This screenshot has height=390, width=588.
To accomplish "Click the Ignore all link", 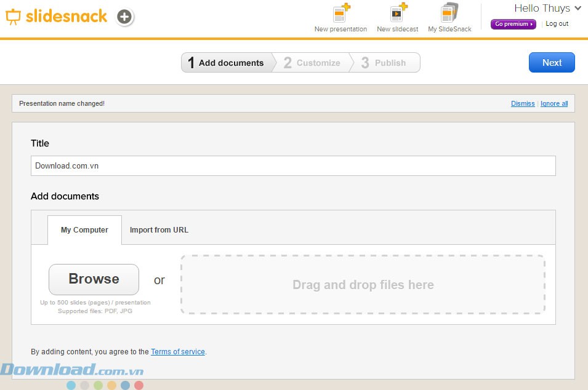I will 554,103.
